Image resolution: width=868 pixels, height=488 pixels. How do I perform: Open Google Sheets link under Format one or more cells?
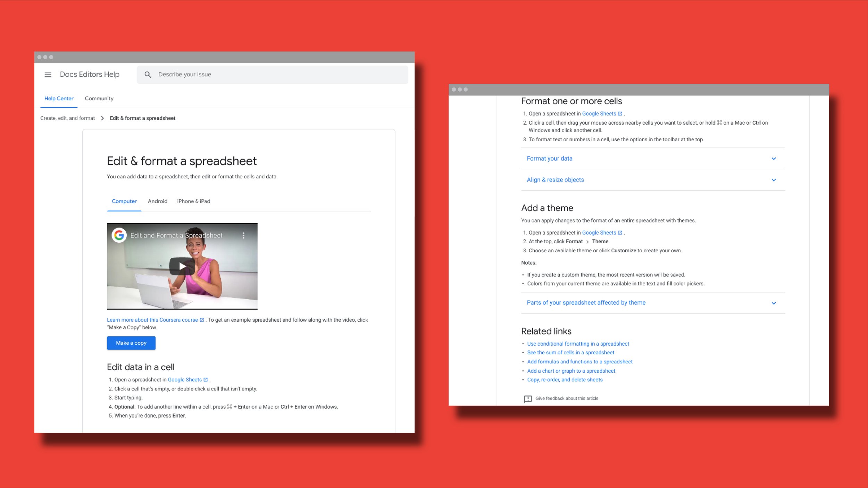(602, 113)
